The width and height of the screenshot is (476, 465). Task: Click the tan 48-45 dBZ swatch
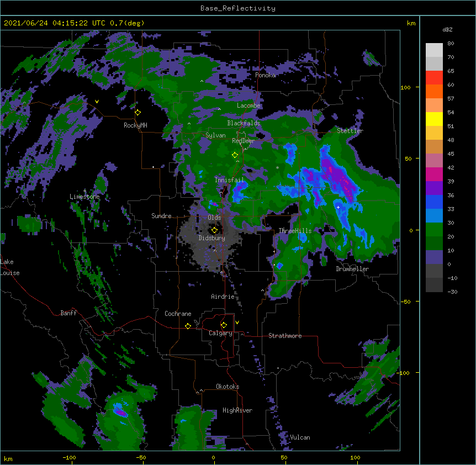coord(434,146)
